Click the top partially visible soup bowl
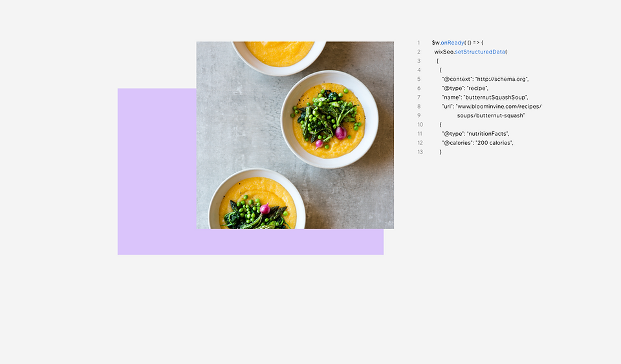 (x=279, y=58)
